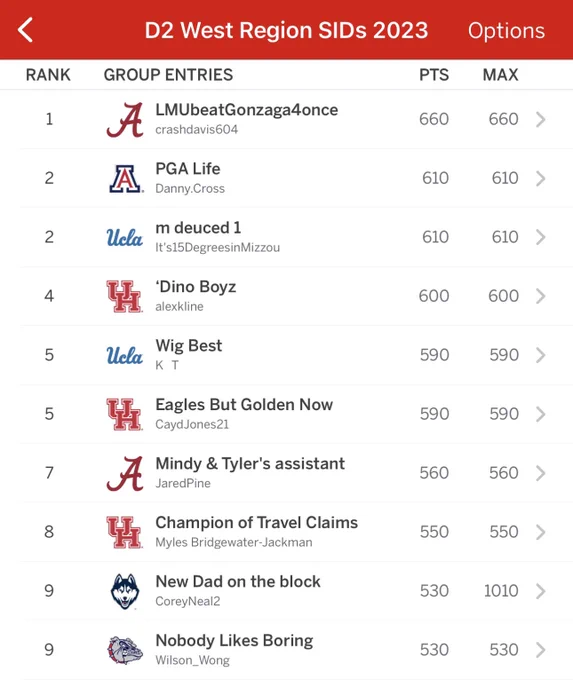Tap the back arrow in header
The width and height of the screenshot is (573, 680).
point(26,30)
